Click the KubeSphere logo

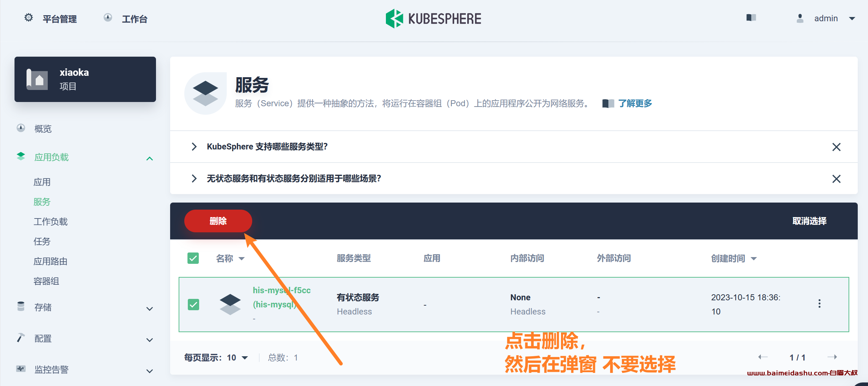point(433,19)
